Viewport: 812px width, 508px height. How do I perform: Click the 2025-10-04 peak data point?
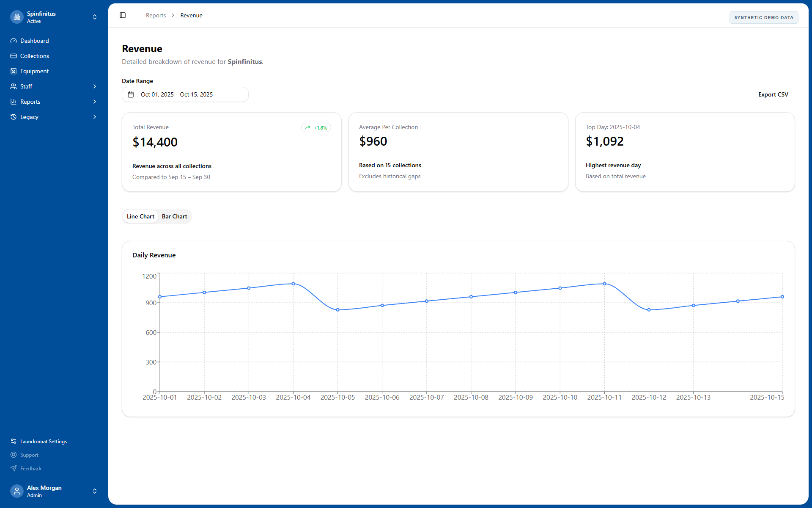click(x=293, y=284)
